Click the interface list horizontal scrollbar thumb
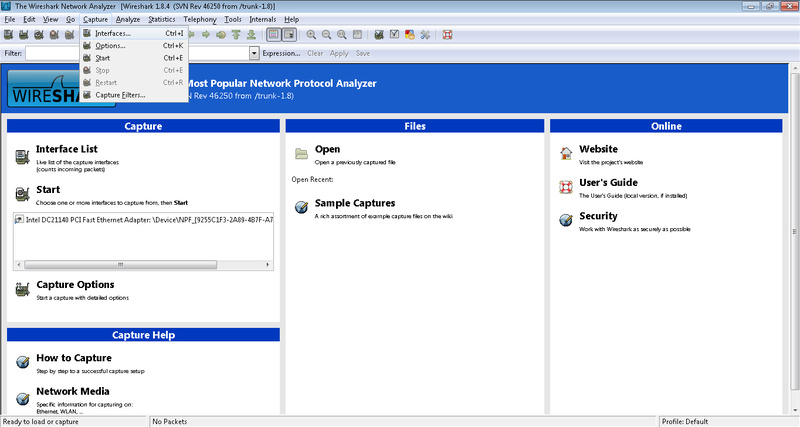The height and width of the screenshot is (427, 800). [x=120, y=265]
